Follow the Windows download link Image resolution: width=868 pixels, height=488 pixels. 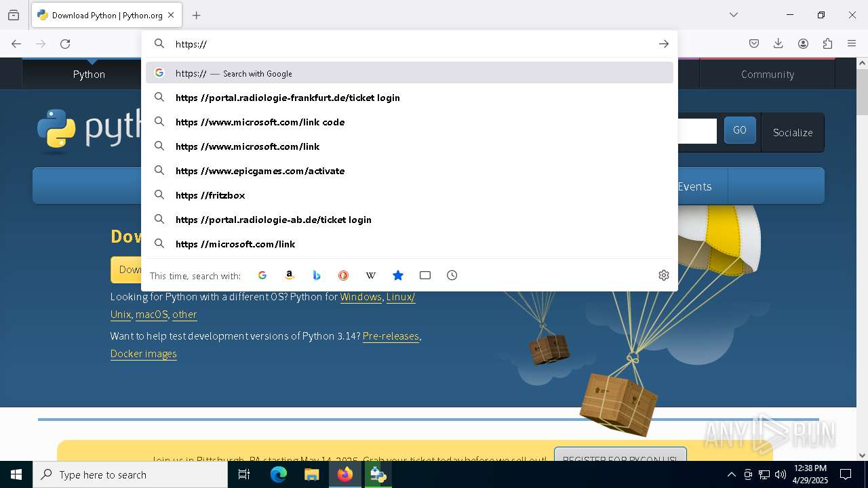[361, 297]
